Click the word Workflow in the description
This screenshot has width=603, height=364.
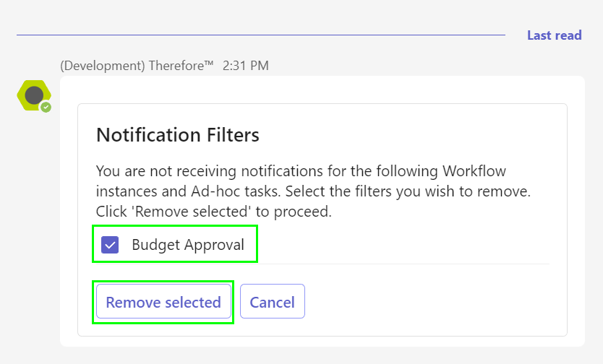coord(474,171)
